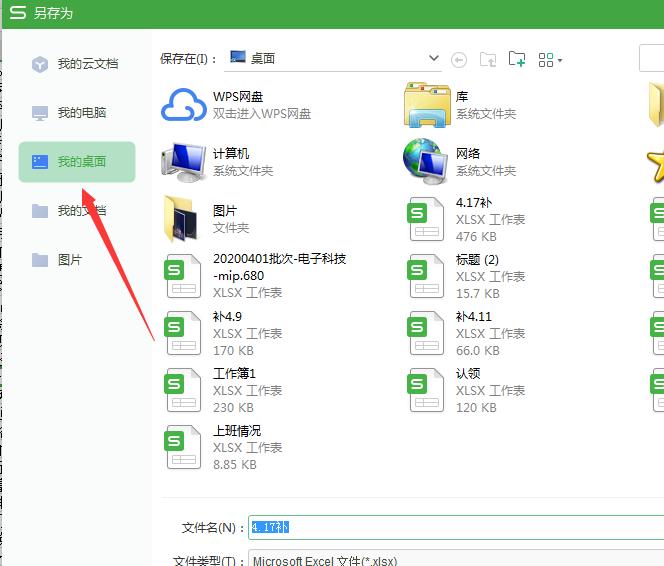
Task: Click the cloud document cube icon
Action: (x=40, y=64)
